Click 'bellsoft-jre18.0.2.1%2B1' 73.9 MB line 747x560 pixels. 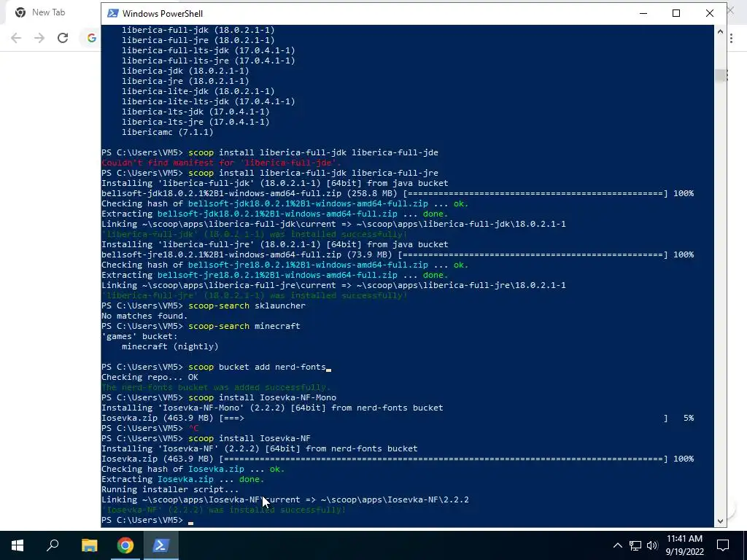click(x=398, y=254)
